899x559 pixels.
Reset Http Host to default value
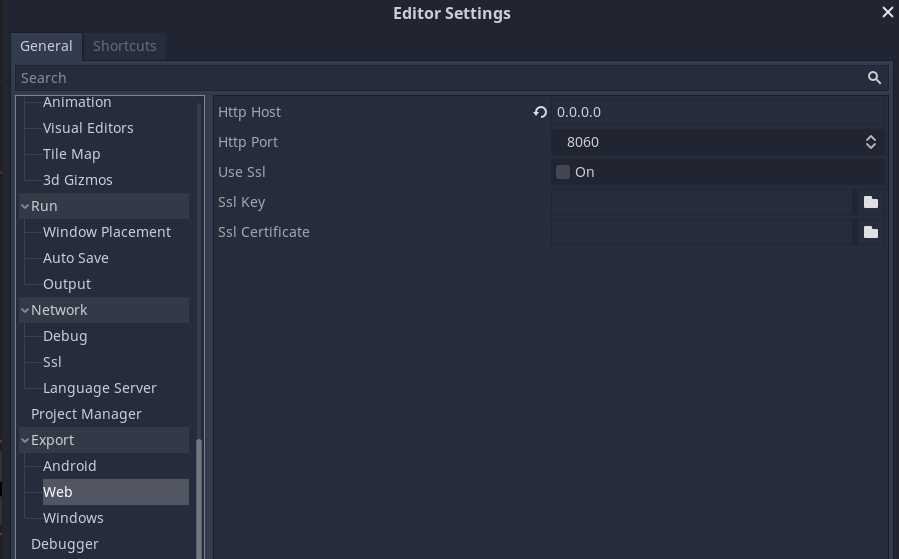540,112
